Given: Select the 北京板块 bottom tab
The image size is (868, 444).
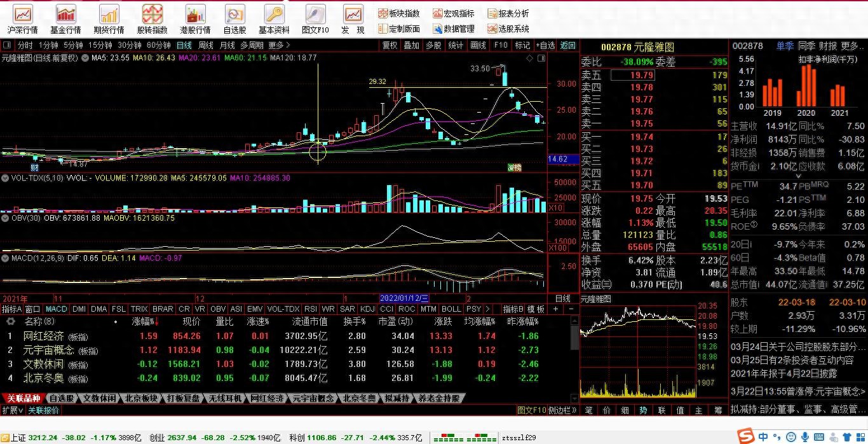Looking at the screenshot, I should click(x=141, y=398).
